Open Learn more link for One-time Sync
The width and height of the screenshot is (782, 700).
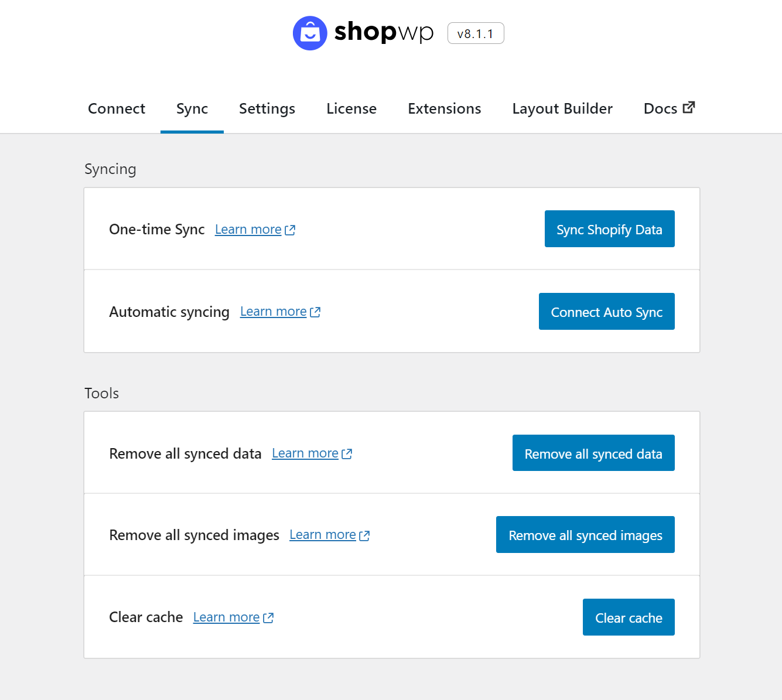pyautogui.click(x=248, y=230)
